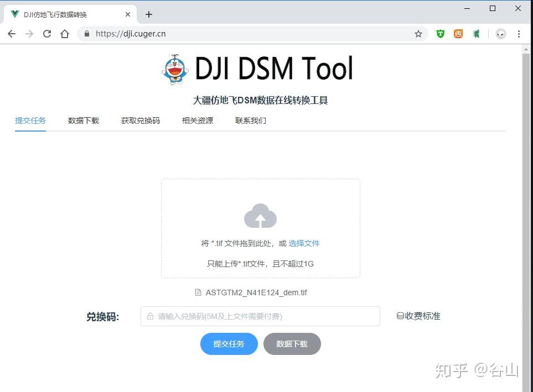
Task: Click the Doraemon logo on DJI DSM Tool
Action: pos(175,69)
